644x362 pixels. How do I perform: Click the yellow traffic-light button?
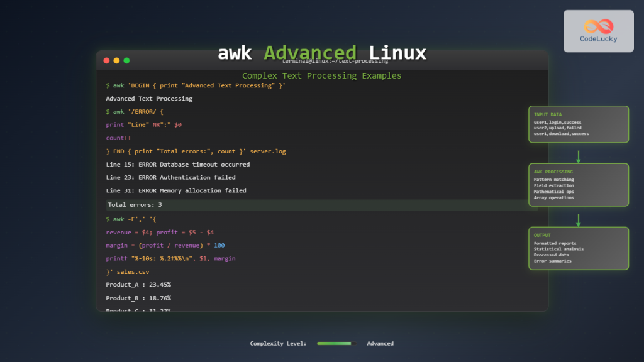tap(116, 60)
